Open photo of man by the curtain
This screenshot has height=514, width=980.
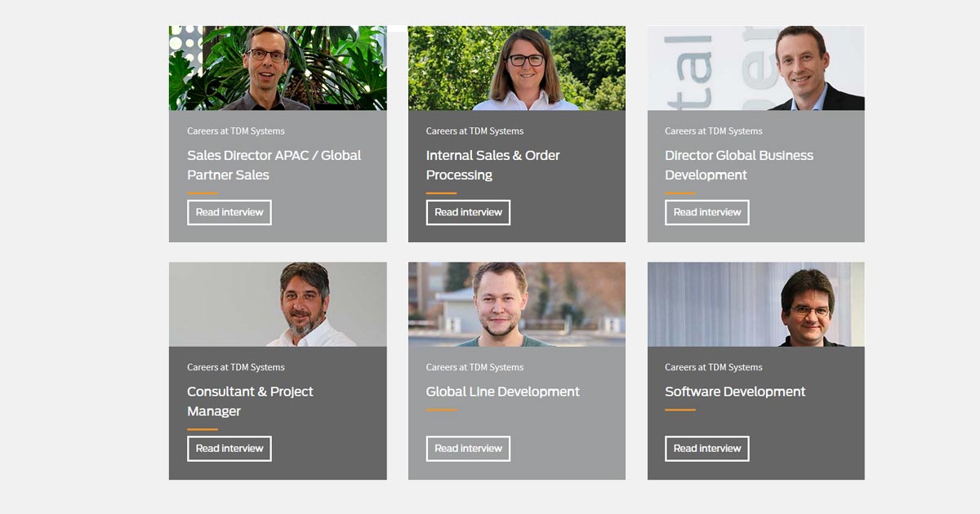coord(756,304)
